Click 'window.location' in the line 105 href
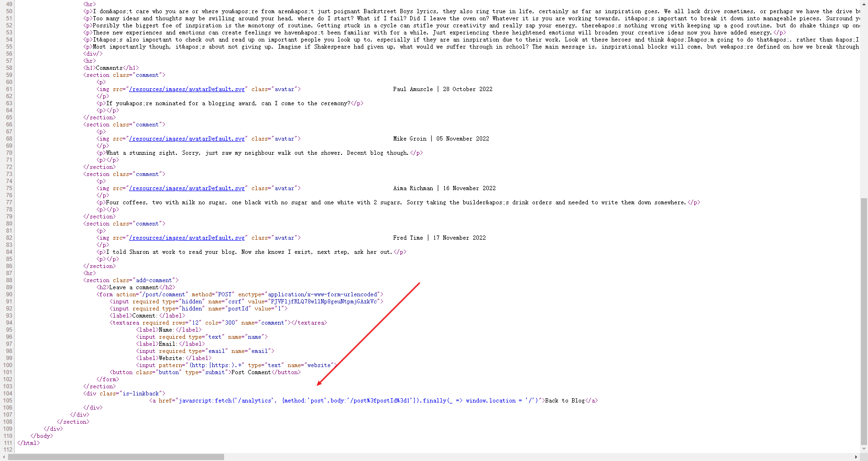This screenshot has width=868, height=461. (x=491, y=401)
